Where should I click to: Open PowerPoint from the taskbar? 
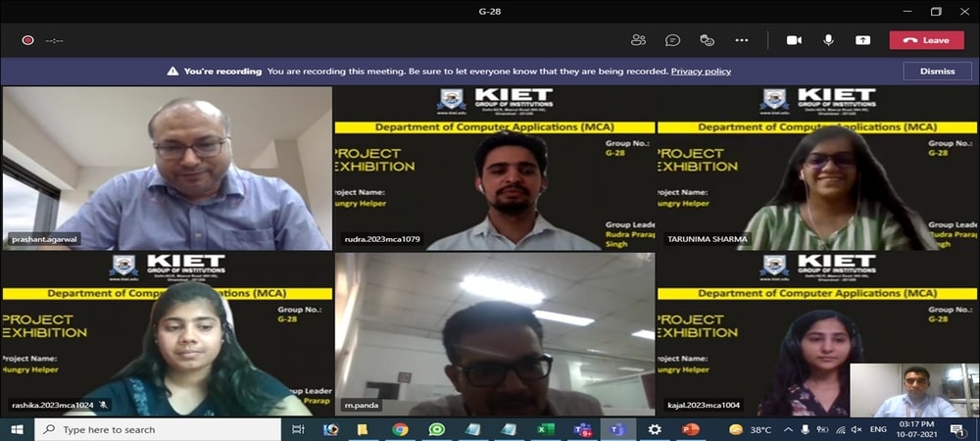[690, 429]
